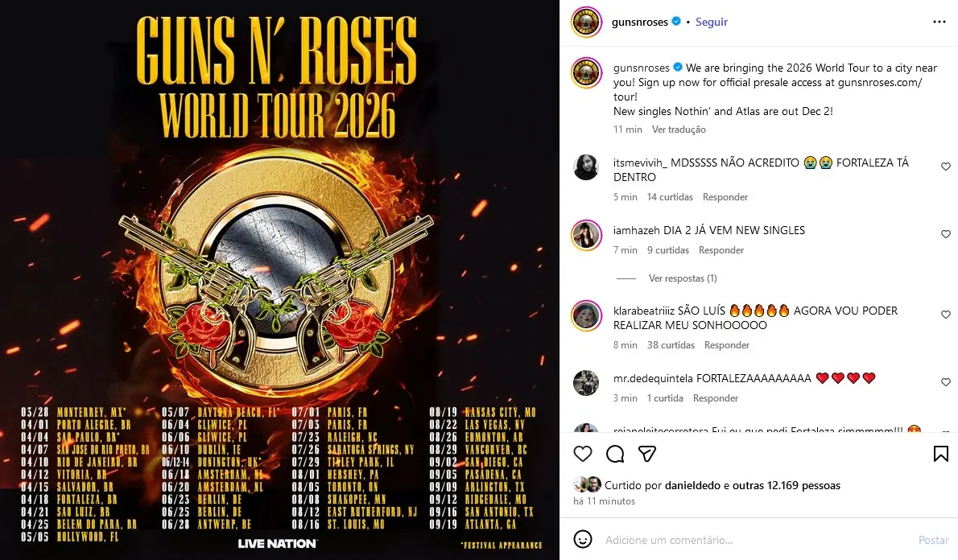Toggle like on klarabeatriiiz's comment

coord(945,315)
